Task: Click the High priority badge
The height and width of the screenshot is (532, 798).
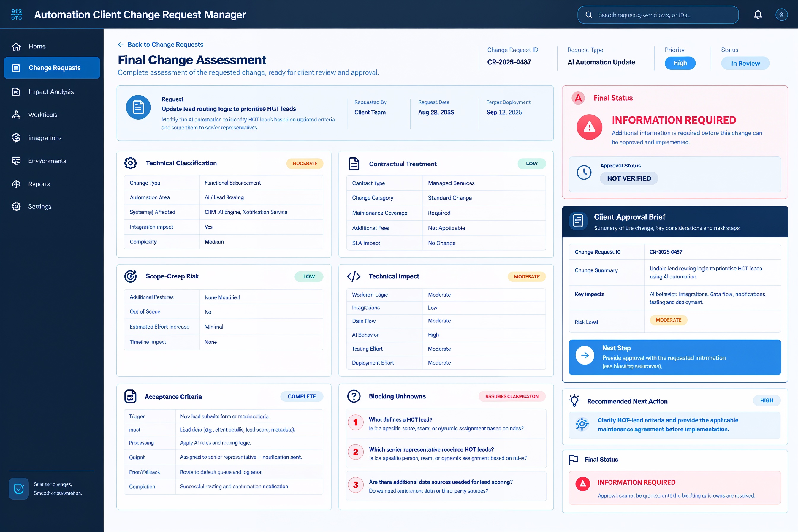Action: [680, 63]
